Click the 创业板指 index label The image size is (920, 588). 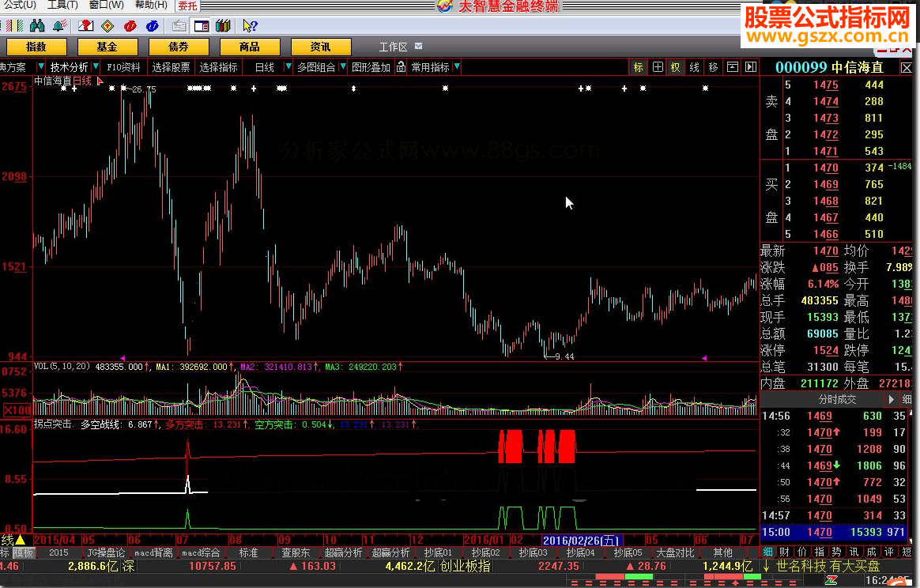466,567
